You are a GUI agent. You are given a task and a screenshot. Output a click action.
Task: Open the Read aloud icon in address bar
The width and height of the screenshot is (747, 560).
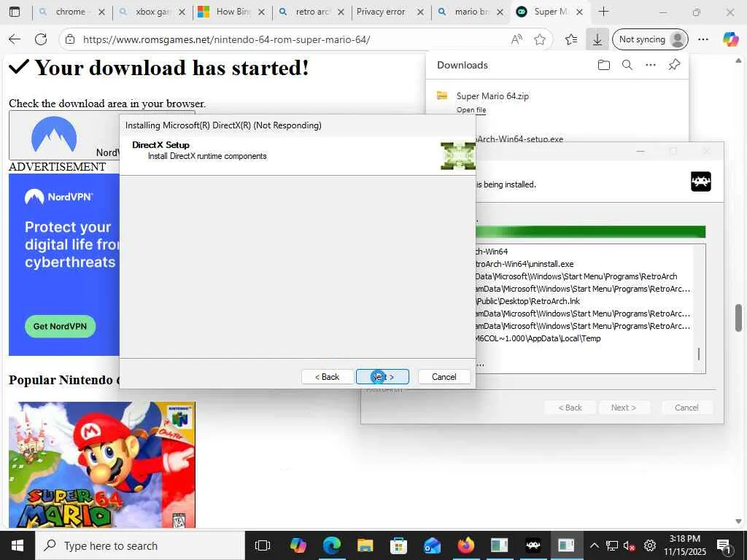pos(516,39)
